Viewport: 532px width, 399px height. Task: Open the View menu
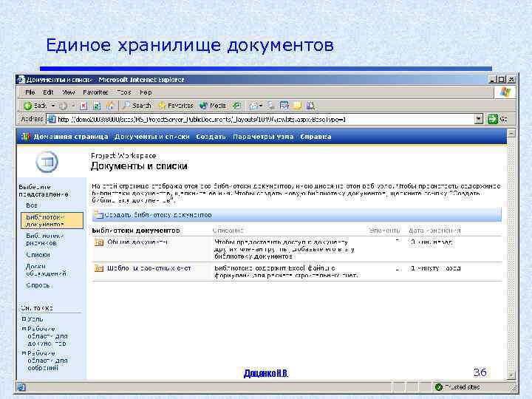(68, 92)
